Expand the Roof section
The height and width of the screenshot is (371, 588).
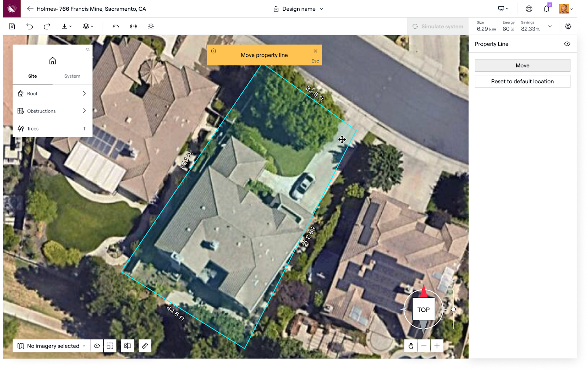pos(53,94)
